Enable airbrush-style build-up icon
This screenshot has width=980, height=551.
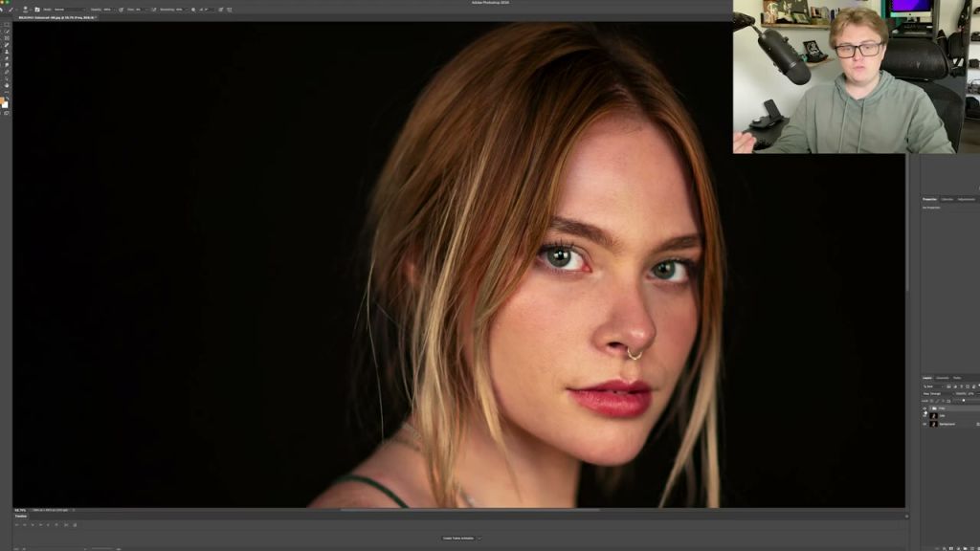(x=154, y=10)
